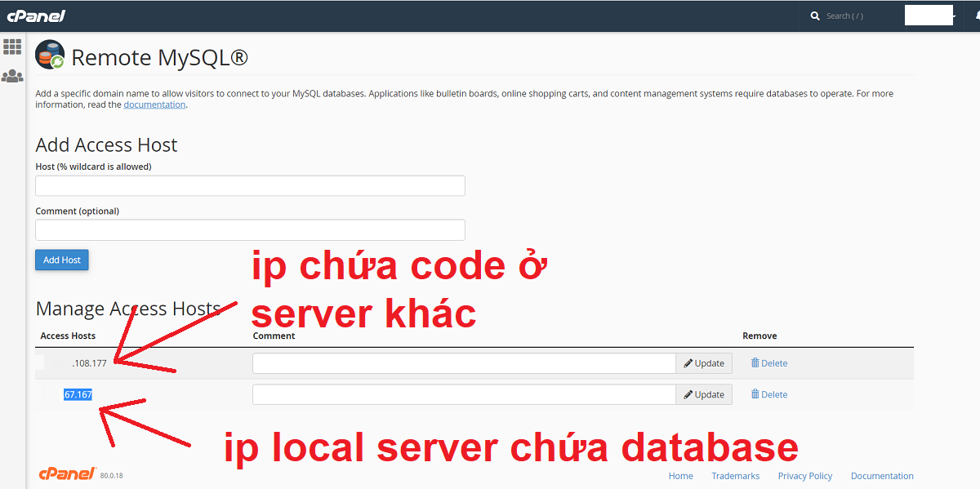Select the highlighted 67.167 host text
This screenshot has height=489, width=980.
click(78, 394)
